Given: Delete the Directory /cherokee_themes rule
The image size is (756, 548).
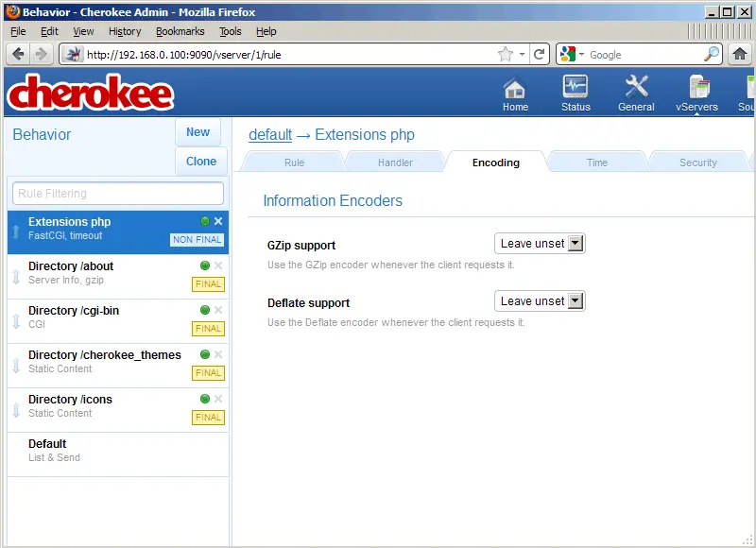Looking at the screenshot, I should tap(218, 354).
